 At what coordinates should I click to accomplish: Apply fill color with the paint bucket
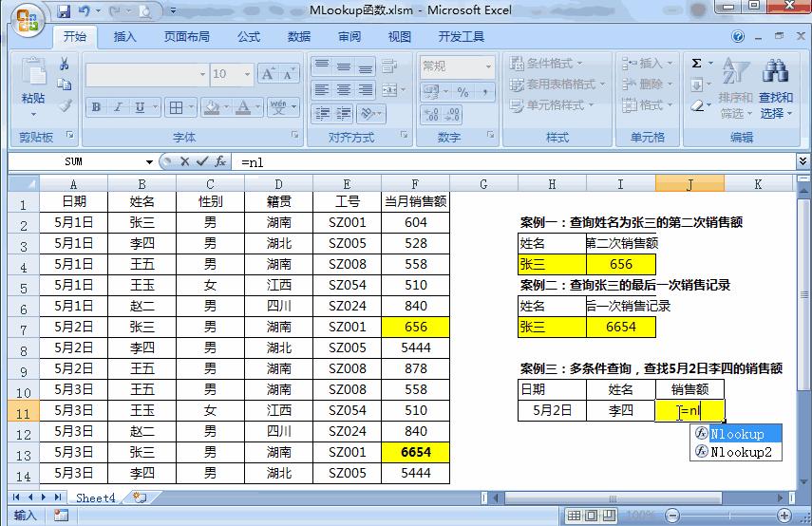coord(211,107)
